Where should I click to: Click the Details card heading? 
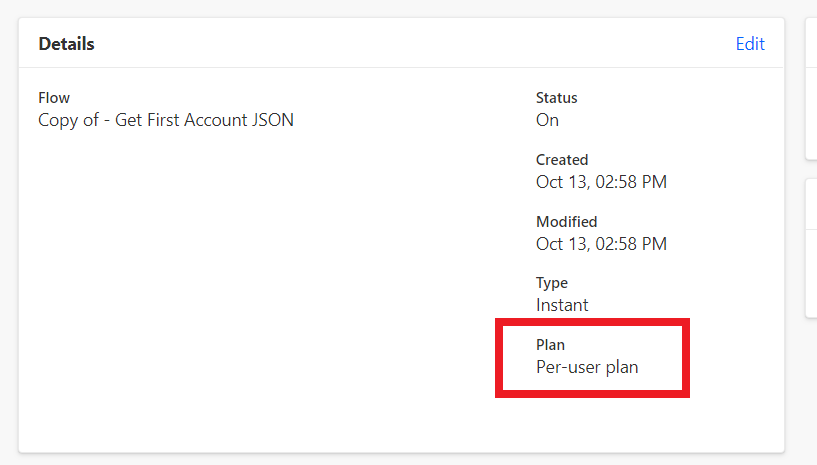pos(66,44)
